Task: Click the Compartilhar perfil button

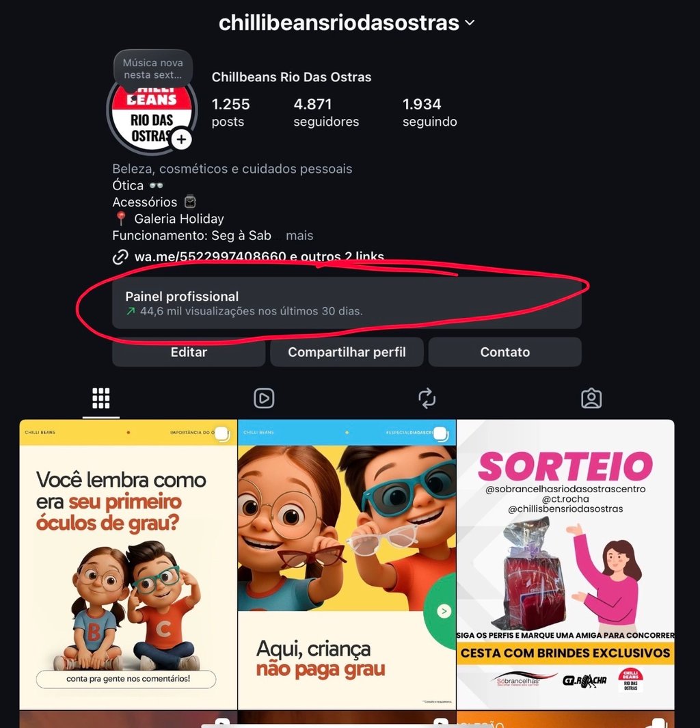Action: coord(347,352)
